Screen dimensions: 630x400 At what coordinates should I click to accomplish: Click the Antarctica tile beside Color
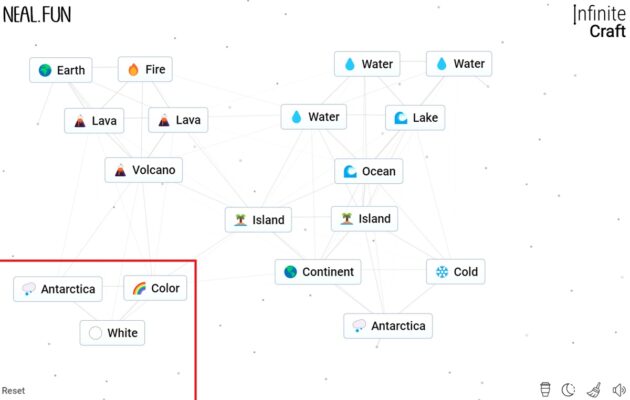58,290
